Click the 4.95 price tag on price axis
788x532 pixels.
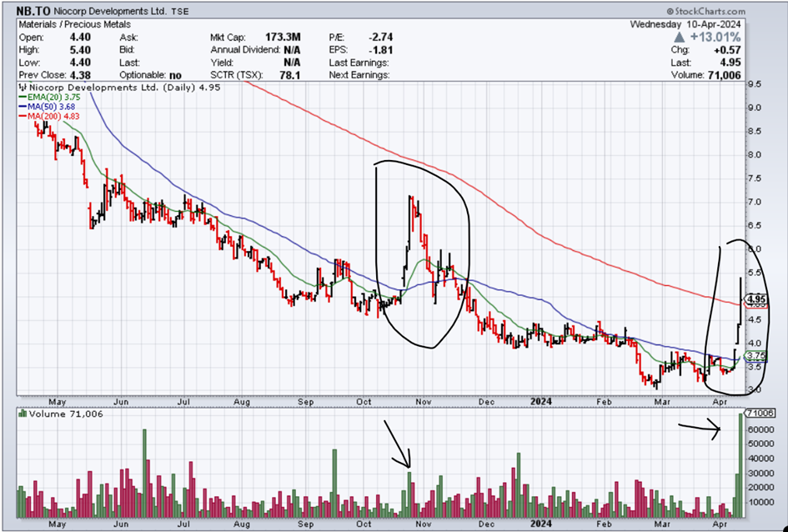point(755,299)
